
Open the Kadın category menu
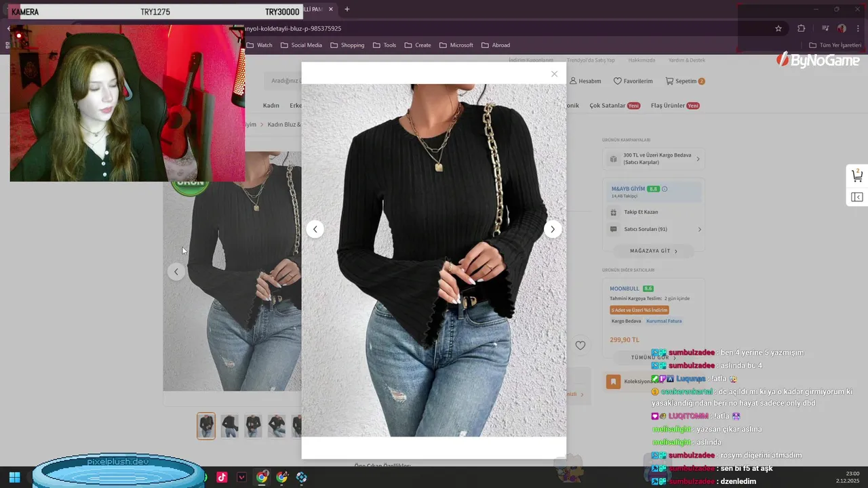pos(271,106)
